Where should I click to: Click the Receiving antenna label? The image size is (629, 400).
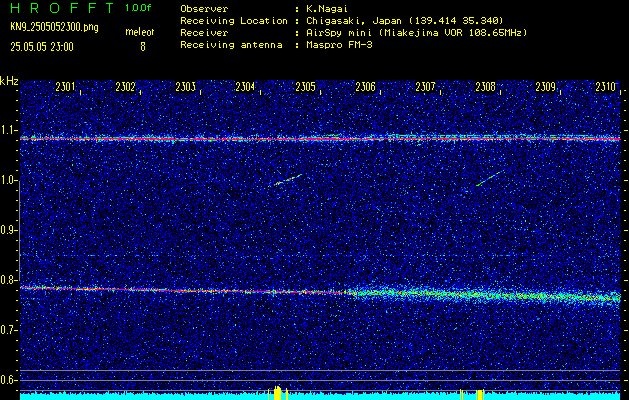(231, 45)
